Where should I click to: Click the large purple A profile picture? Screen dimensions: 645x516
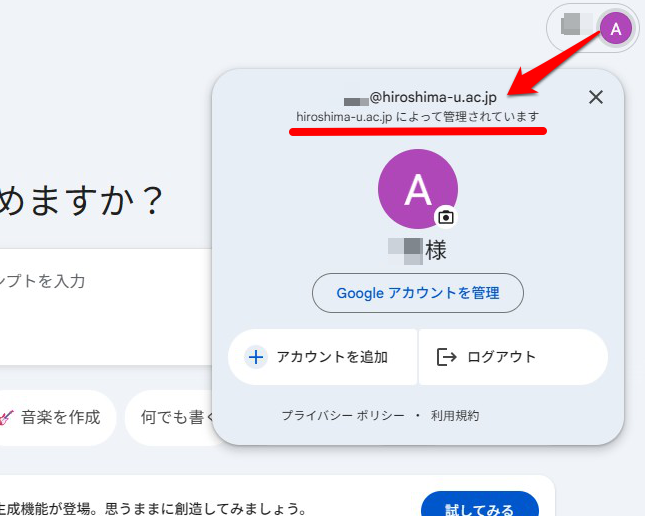coord(416,188)
